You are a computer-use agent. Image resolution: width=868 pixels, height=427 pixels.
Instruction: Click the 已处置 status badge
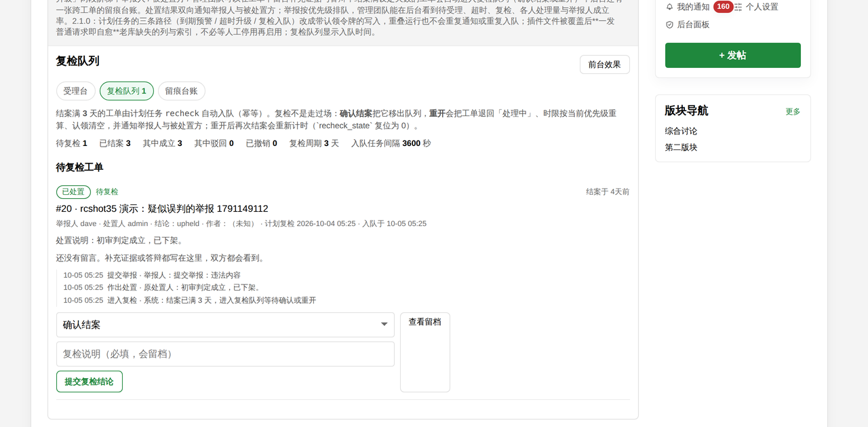[73, 192]
